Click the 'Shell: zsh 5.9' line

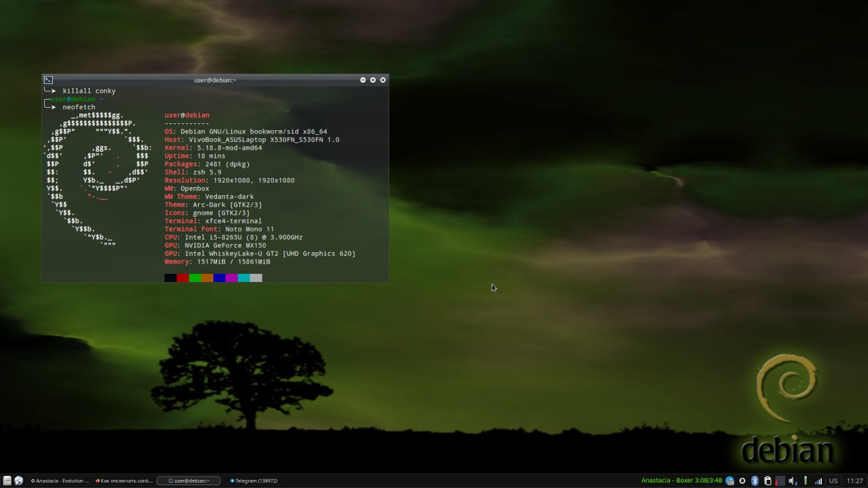point(193,172)
